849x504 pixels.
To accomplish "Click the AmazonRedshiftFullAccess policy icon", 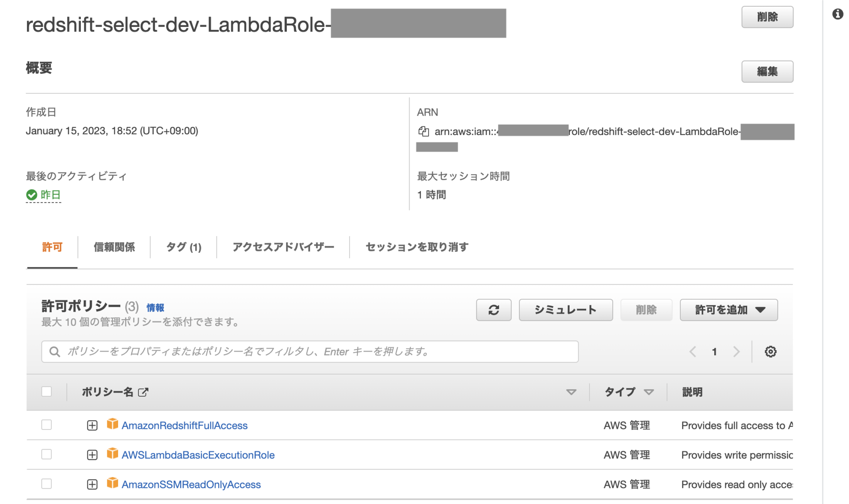I will [112, 425].
